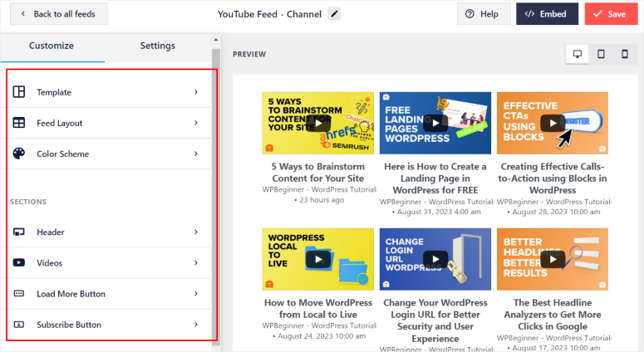The height and width of the screenshot is (352, 644).
Task: Expand Template options chevron
Action: point(196,92)
